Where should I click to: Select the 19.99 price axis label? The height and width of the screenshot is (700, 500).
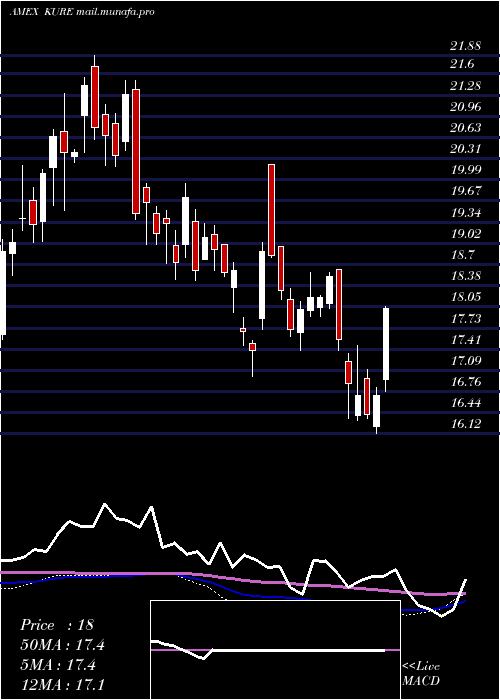[x=465, y=169]
